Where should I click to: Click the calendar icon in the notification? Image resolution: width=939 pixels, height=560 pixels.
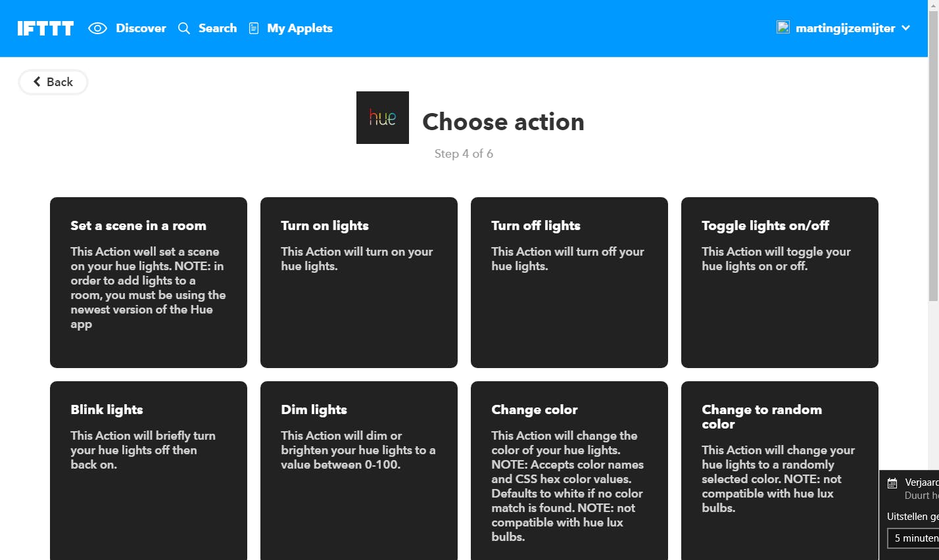(892, 483)
